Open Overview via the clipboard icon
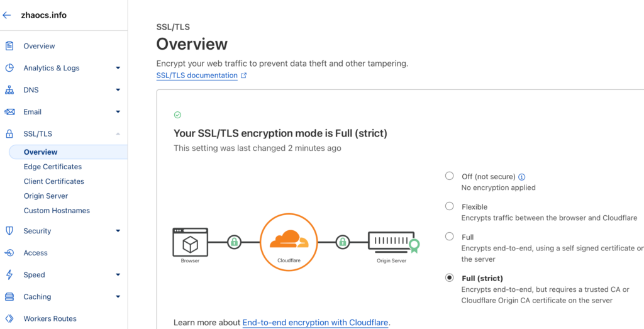 point(9,46)
